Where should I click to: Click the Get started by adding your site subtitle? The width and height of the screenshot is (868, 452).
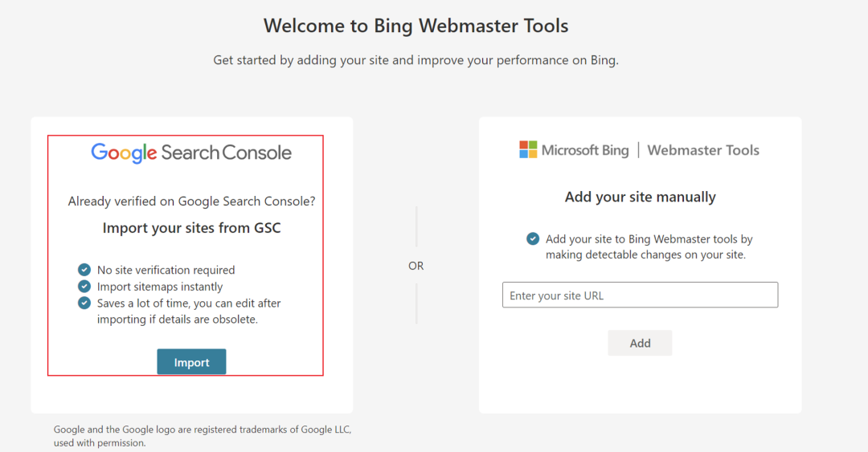pos(416,60)
